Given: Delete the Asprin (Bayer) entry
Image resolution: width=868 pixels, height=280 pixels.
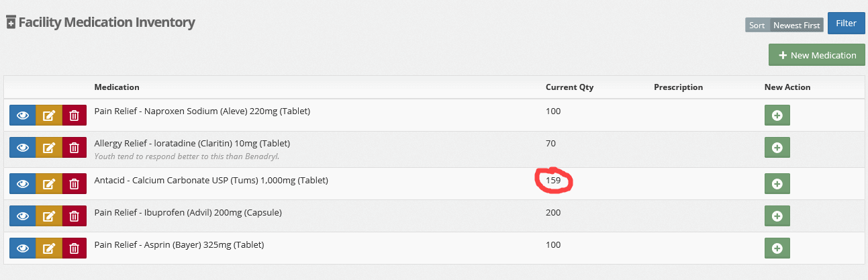Looking at the screenshot, I should click(75, 248).
